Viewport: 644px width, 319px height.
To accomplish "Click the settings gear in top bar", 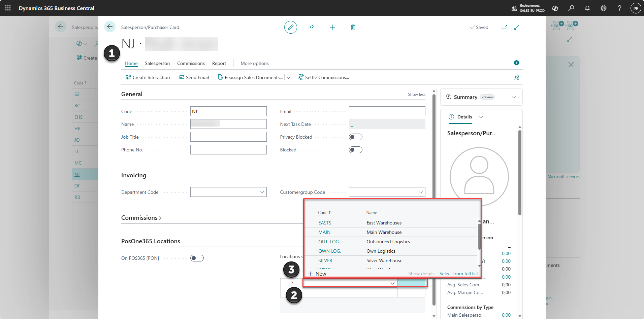I will click(x=604, y=8).
